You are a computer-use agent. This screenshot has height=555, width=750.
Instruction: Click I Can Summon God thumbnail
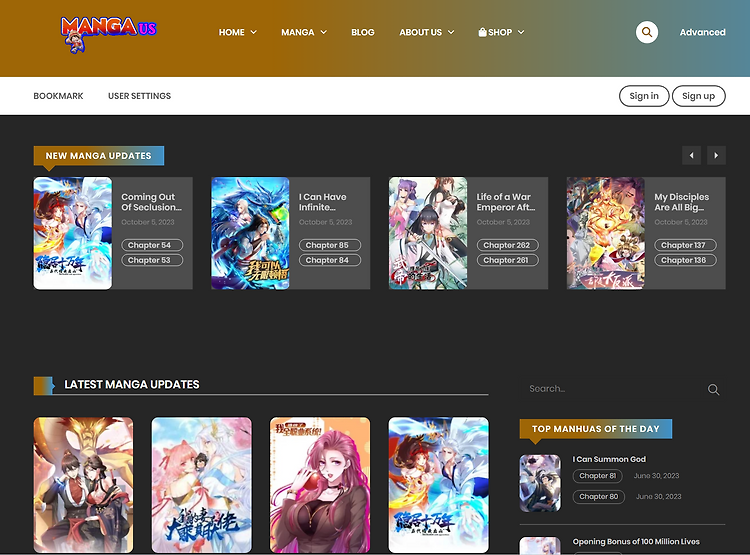pos(540,483)
